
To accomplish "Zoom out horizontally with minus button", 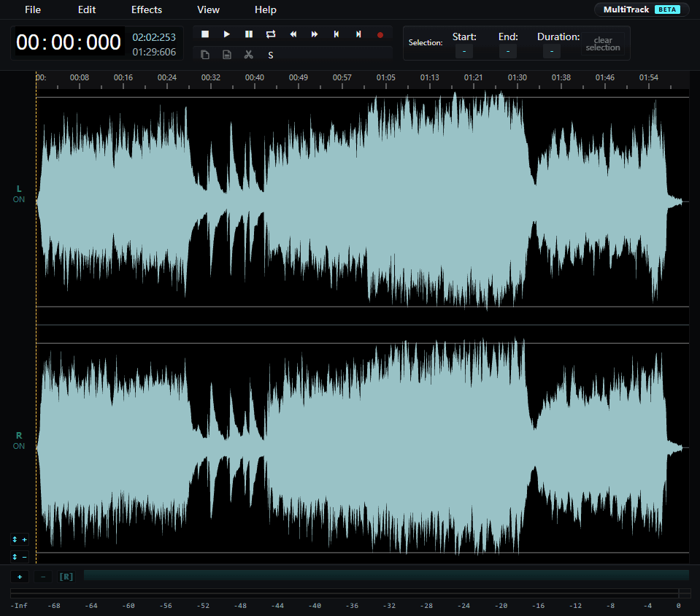I will [x=43, y=577].
